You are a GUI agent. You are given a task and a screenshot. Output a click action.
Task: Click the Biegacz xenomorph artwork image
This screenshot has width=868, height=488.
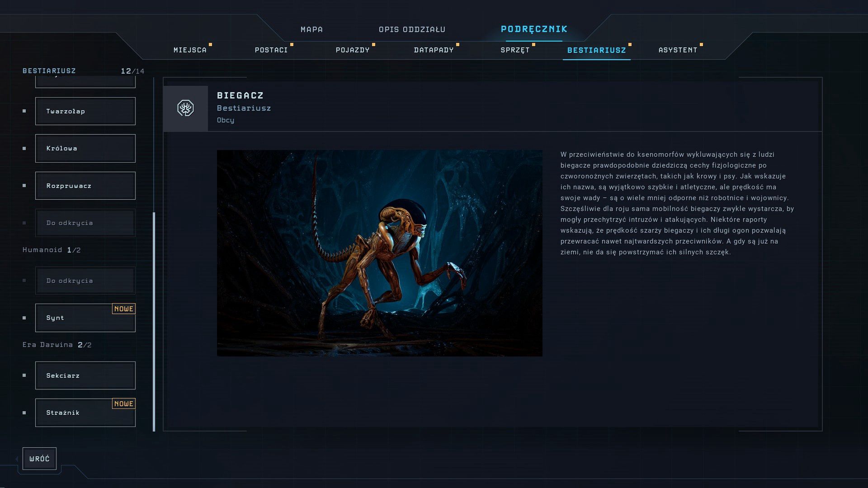coord(379,253)
